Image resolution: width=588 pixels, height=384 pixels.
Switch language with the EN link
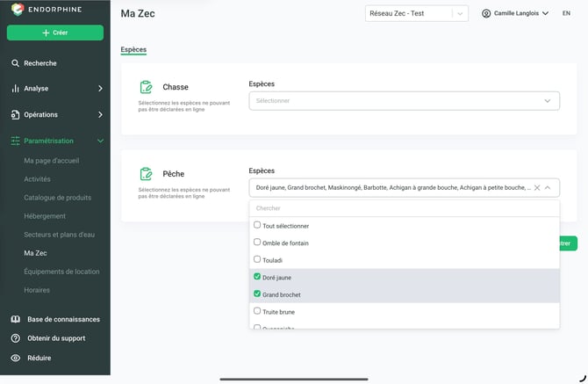click(x=566, y=13)
